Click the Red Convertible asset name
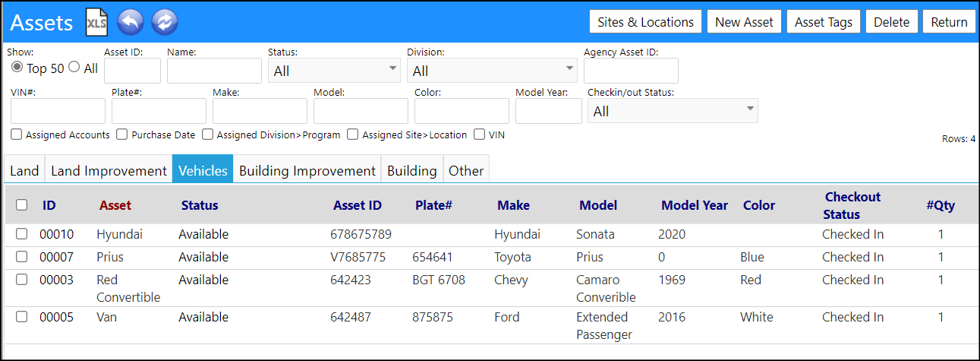 (128, 288)
